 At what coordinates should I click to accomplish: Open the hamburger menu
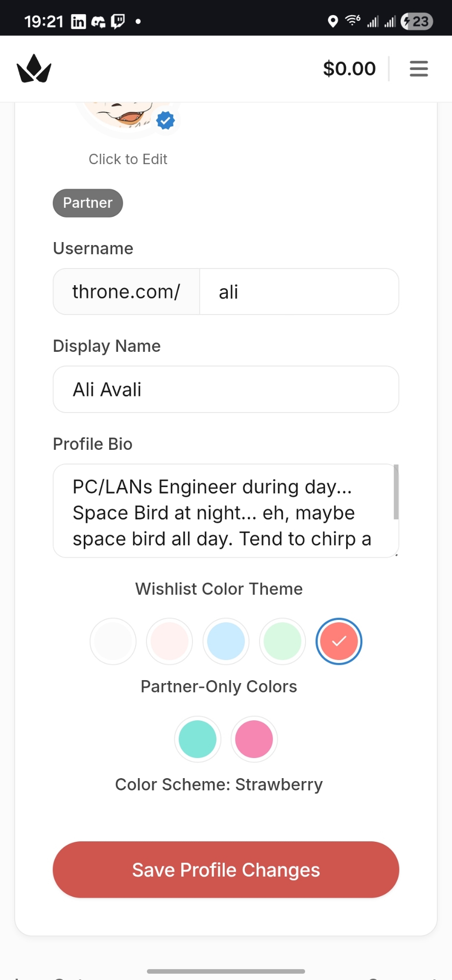[419, 69]
